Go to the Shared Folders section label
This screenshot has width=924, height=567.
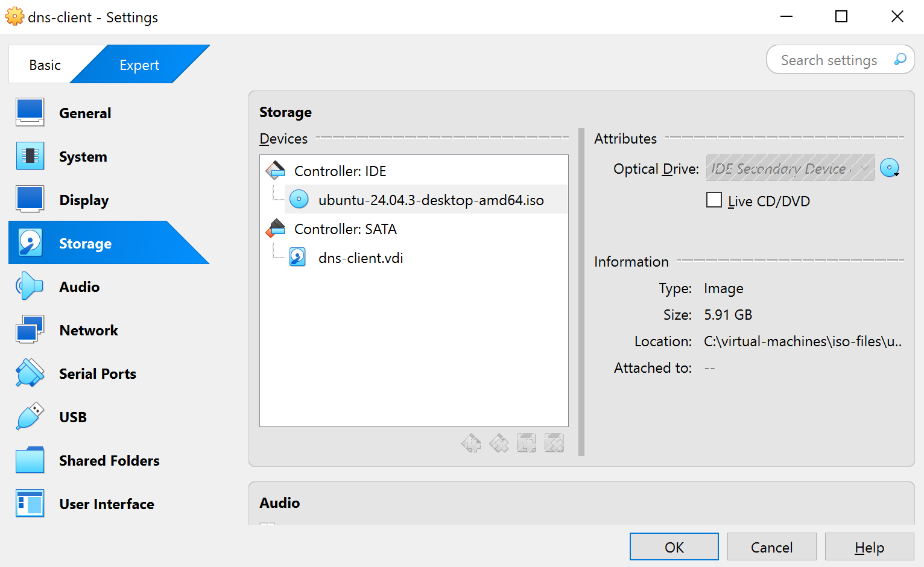[109, 461]
